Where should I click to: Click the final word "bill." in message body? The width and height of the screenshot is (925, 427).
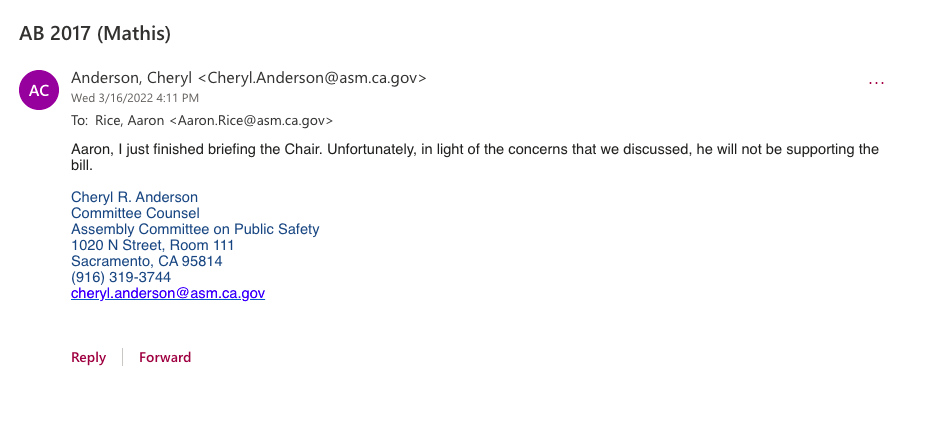pyautogui.click(x=81, y=165)
